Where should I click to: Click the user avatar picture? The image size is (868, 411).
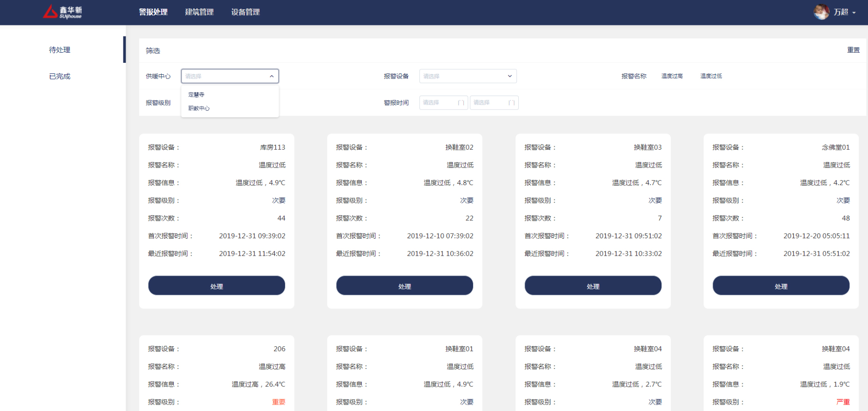pyautogui.click(x=821, y=12)
